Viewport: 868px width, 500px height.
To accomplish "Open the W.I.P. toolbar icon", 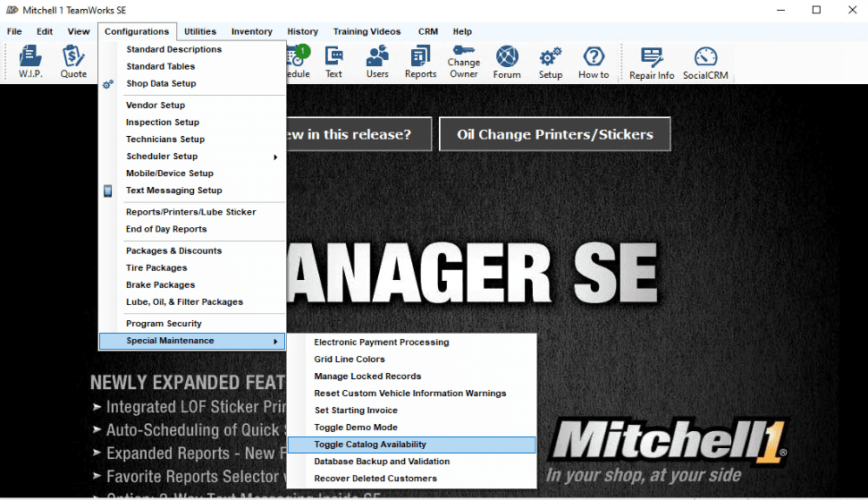I will (x=30, y=62).
